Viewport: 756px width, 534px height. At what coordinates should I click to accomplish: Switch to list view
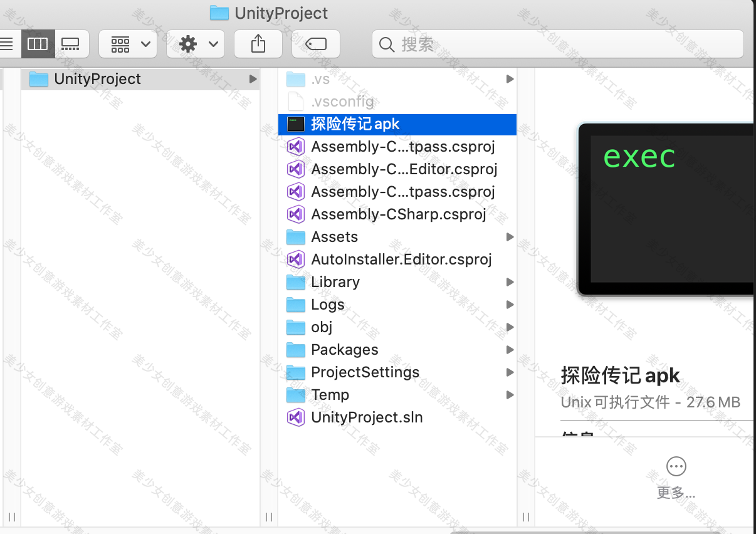(8, 44)
